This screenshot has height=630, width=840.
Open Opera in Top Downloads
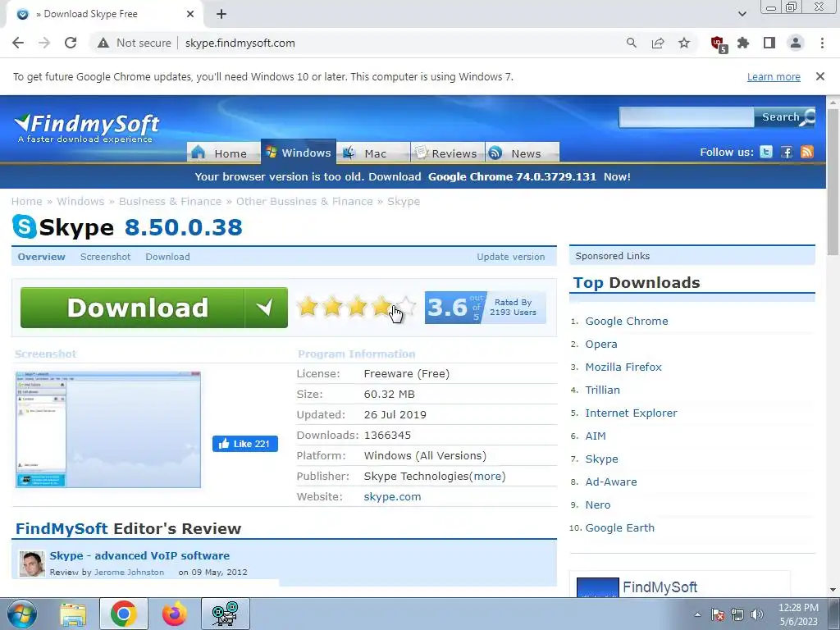coord(601,344)
